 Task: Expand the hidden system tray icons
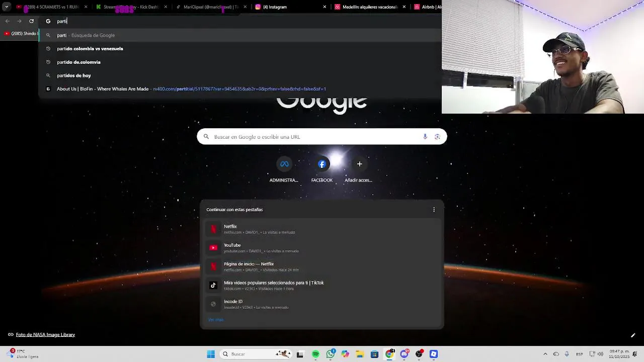point(545,354)
